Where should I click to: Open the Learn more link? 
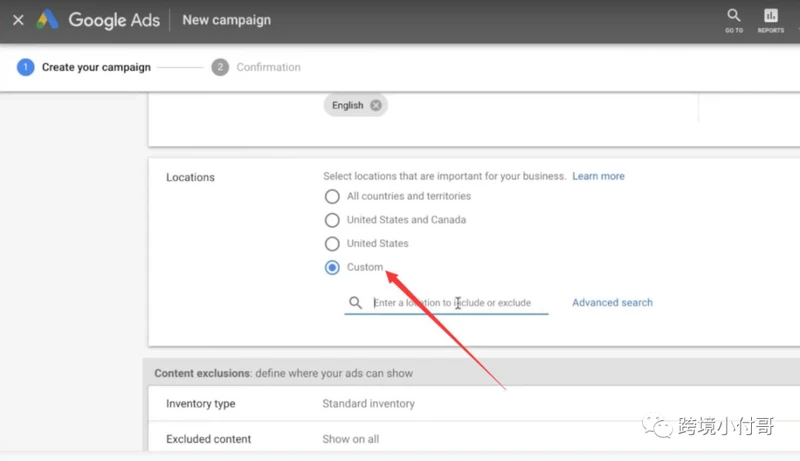click(x=598, y=176)
